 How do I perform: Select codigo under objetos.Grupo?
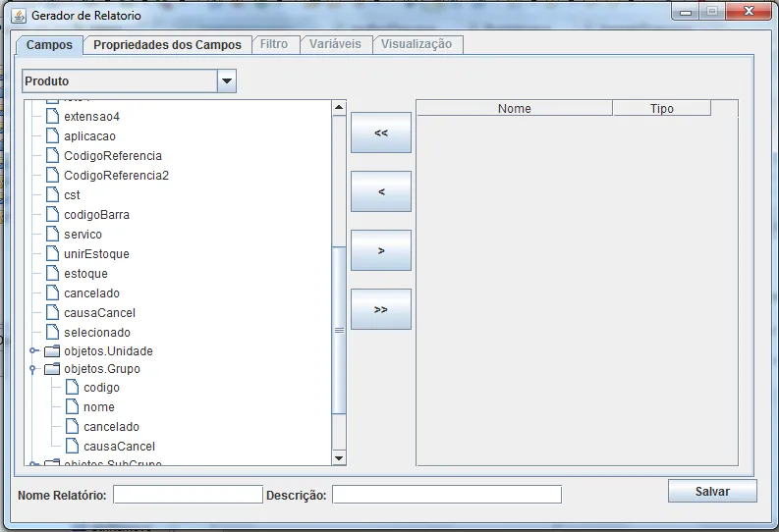(x=101, y=388)
